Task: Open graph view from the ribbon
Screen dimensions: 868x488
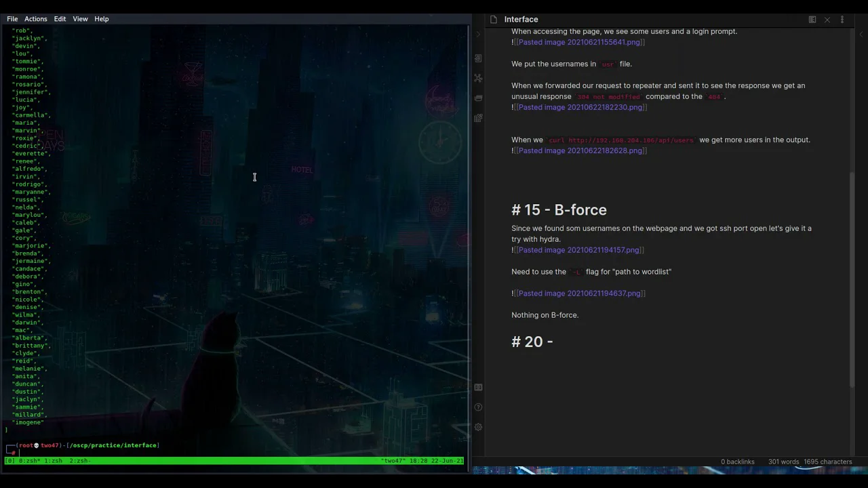Action: (x=478, y=79)
